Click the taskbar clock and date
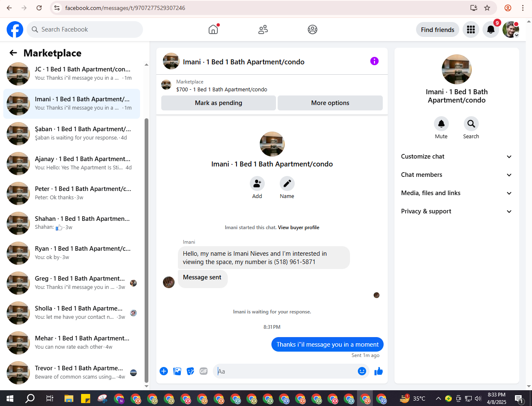Image resolution: width=532 pixels, height=406 pixels. click(x=497, y=399)
